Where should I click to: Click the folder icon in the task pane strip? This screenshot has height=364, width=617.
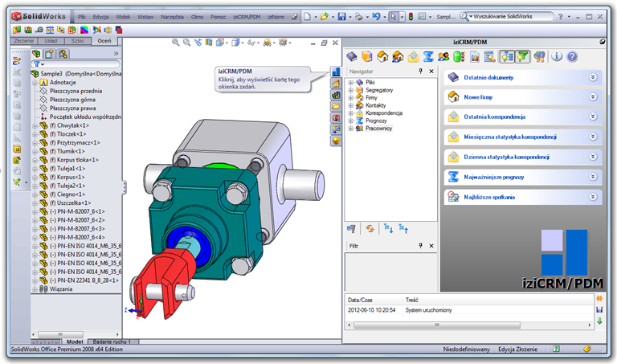[336, 106]
